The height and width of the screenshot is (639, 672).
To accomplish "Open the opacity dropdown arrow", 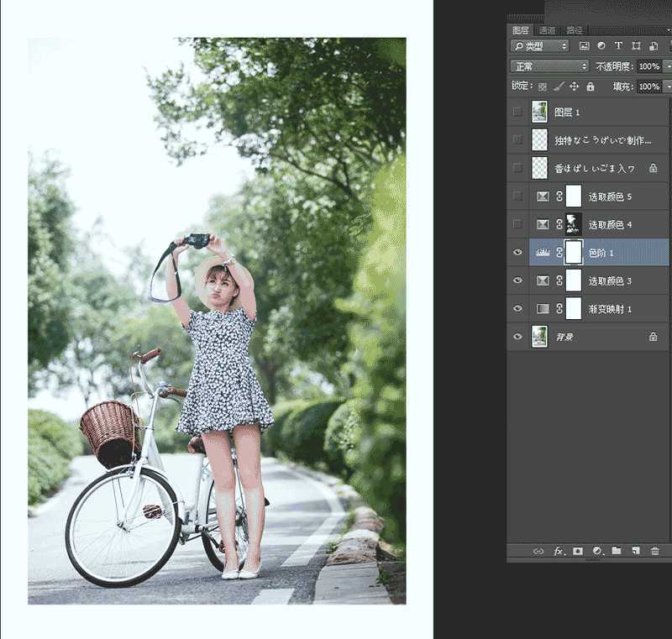I will [668, 66].
